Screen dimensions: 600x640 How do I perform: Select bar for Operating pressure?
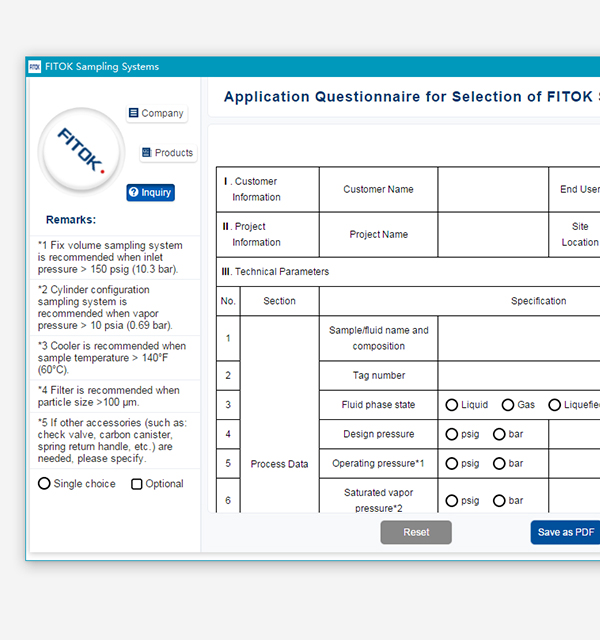point(499,464)
